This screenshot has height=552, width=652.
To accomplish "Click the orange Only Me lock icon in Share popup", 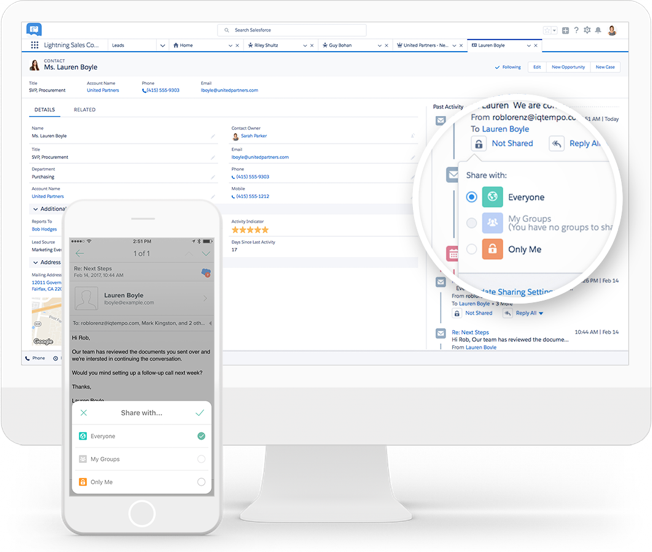I will [492, 249].
